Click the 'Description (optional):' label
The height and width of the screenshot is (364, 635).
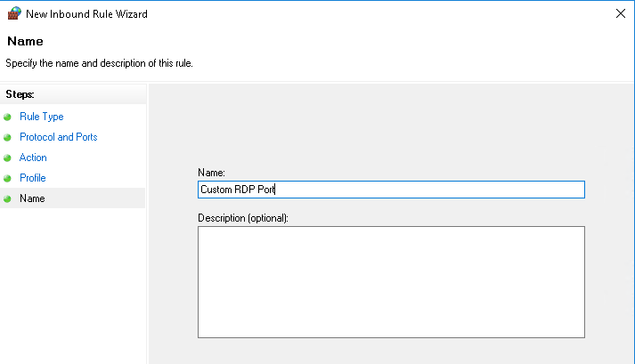[242, 217]
